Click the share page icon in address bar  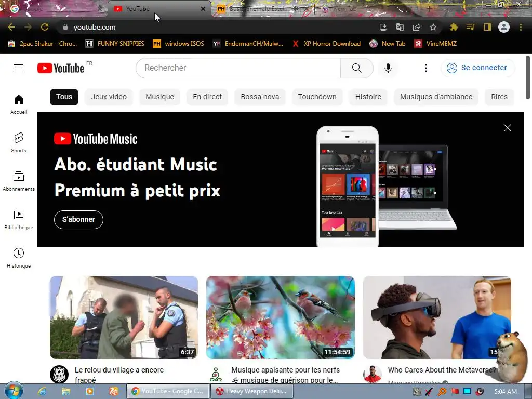point(417,27)
